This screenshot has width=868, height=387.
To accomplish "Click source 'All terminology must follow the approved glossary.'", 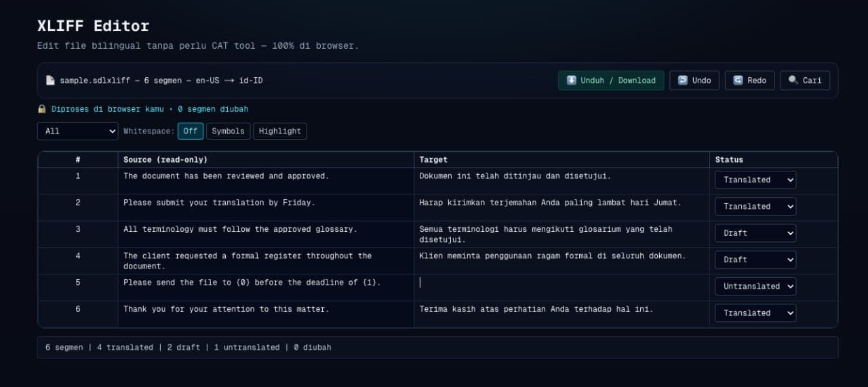I will coord(240,229).
